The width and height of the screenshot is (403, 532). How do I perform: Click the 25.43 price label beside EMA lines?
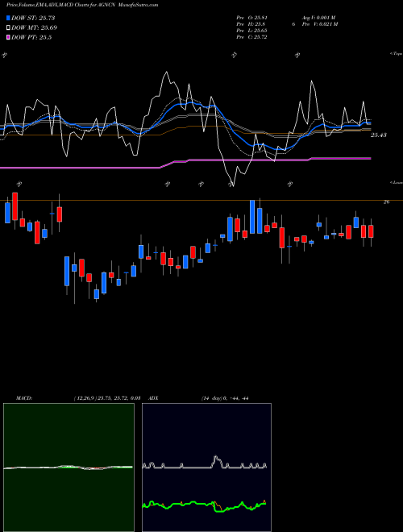[x=379, y=135]
